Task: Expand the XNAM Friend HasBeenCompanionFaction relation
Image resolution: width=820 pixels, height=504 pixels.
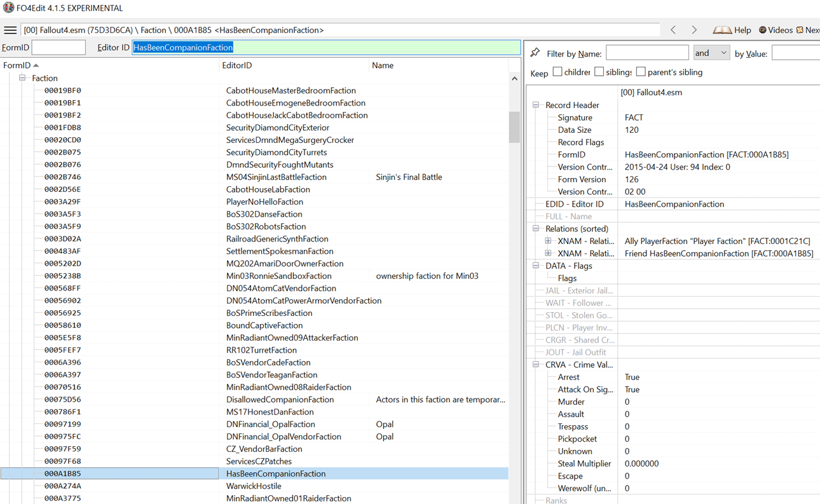Action: point(548,253)
